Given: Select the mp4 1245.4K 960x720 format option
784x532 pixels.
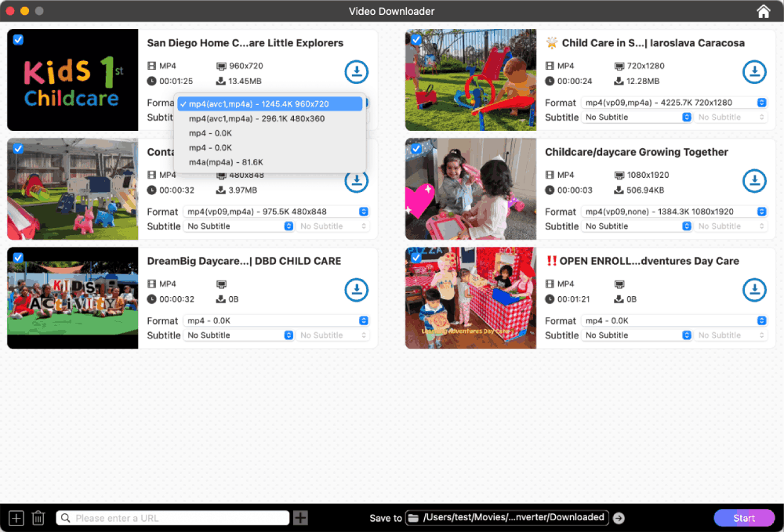Looking at the screenshot, I should pos(270,103).
